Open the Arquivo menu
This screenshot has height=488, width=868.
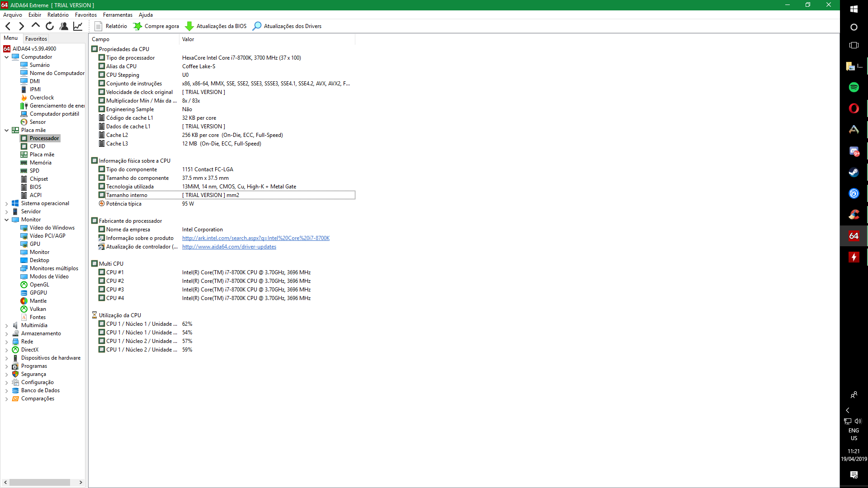click(13, 15)
